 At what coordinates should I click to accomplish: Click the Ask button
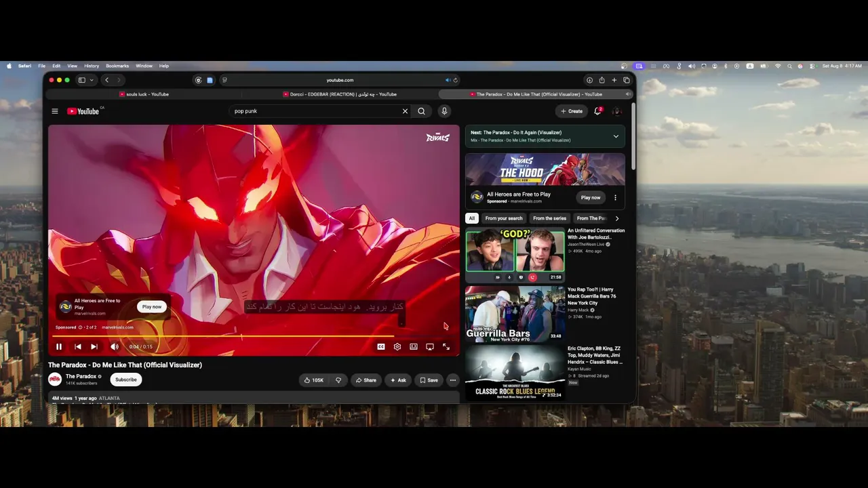pos(398,380)
